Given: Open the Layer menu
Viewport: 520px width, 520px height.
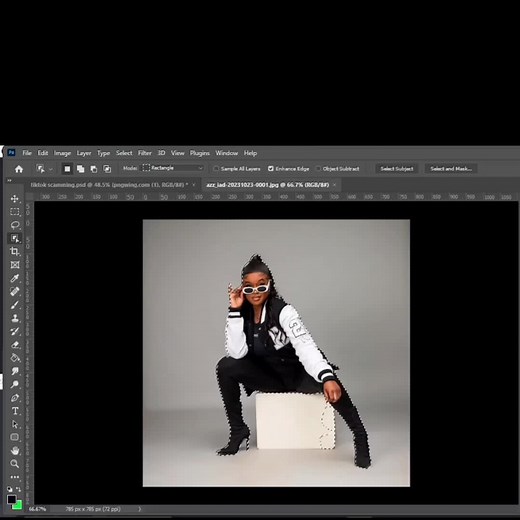Looking at the screenshot, I should point(84,153).
